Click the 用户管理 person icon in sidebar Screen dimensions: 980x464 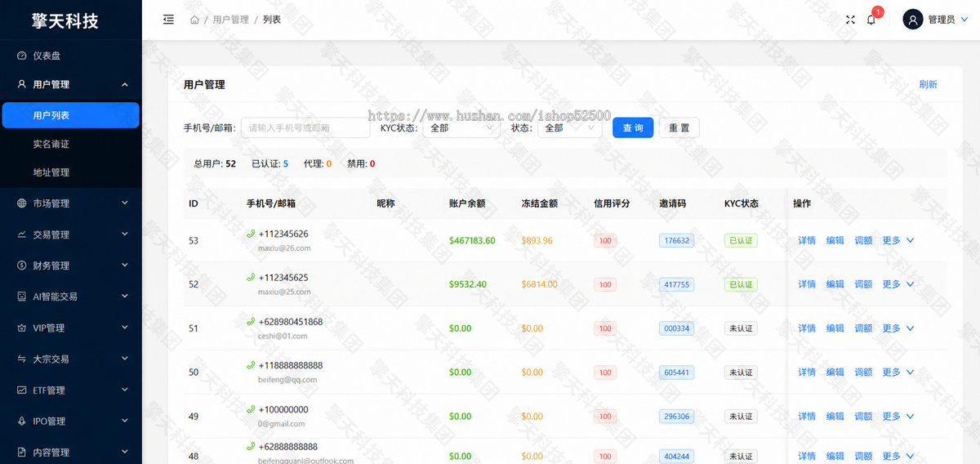pos(22,84)
